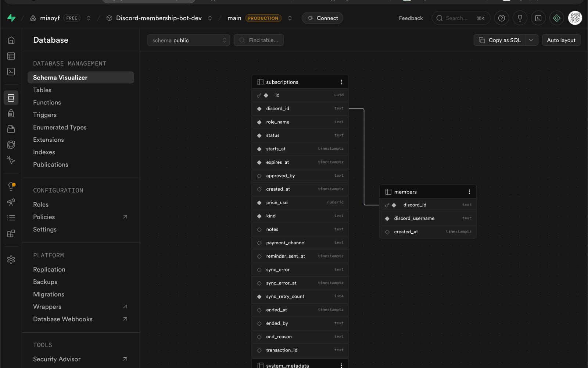Open Extensions menu item
Image resolution: width=588 pixels, height=368 pixels.
[x=49, y=140]
